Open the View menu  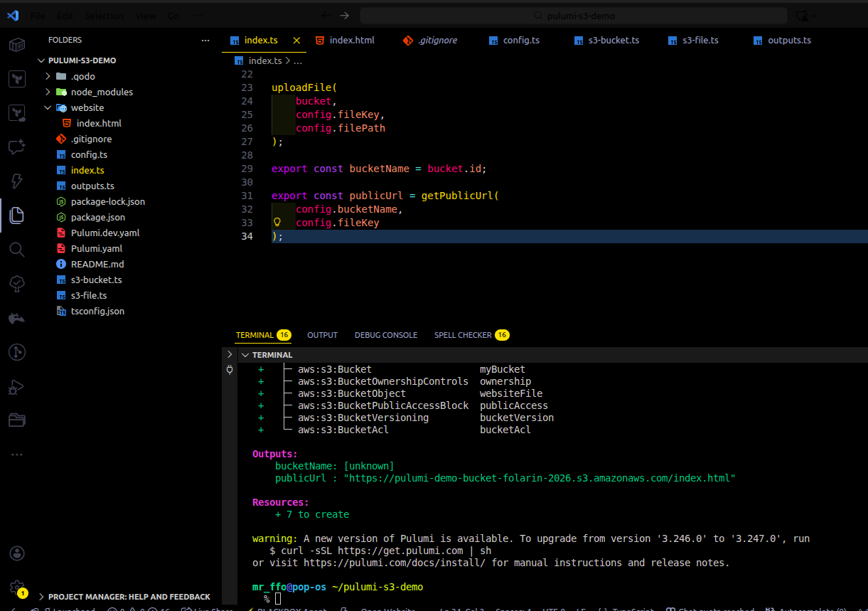[146, 16]
